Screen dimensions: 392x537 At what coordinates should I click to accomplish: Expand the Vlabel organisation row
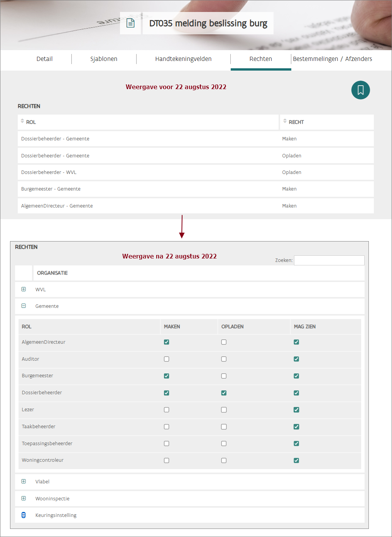(x=24, y=481)
